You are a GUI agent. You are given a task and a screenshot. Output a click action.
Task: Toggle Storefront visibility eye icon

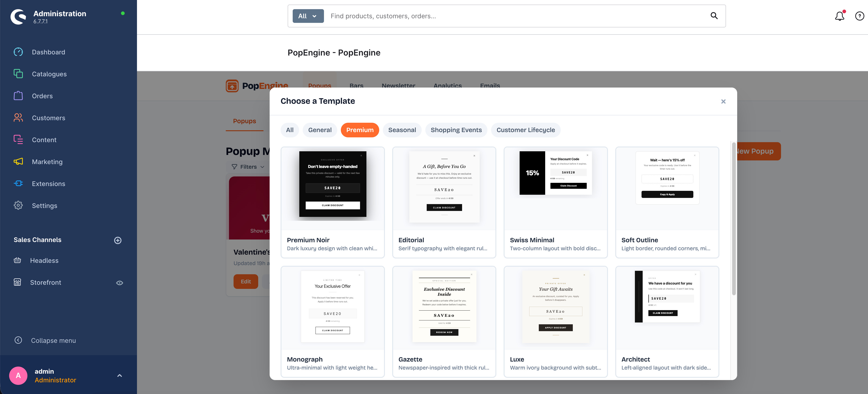click(x=120, y=283)
